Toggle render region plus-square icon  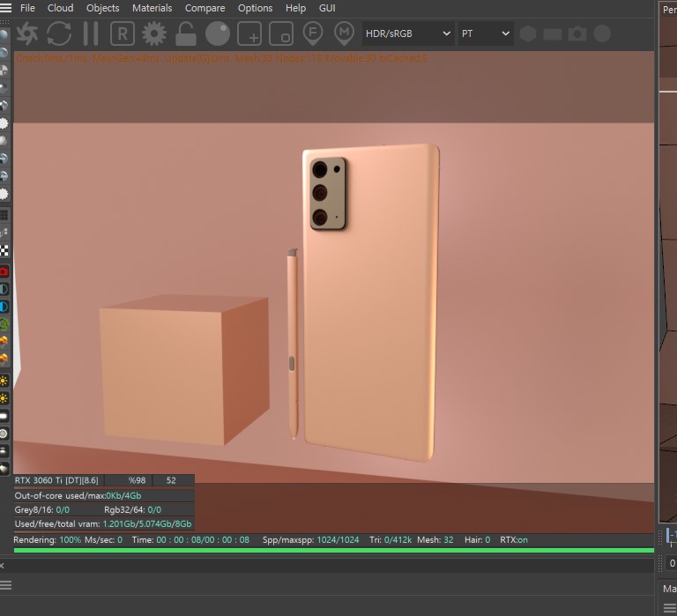[x=249, y=33]
